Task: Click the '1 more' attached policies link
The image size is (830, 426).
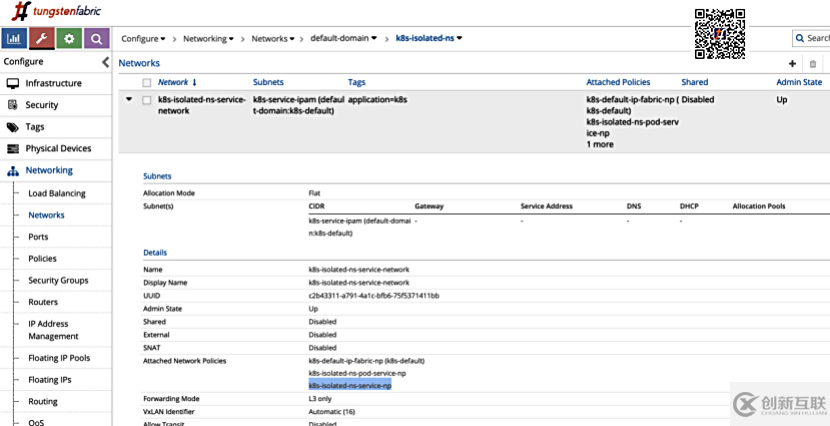Action: [x=600, y=144]
